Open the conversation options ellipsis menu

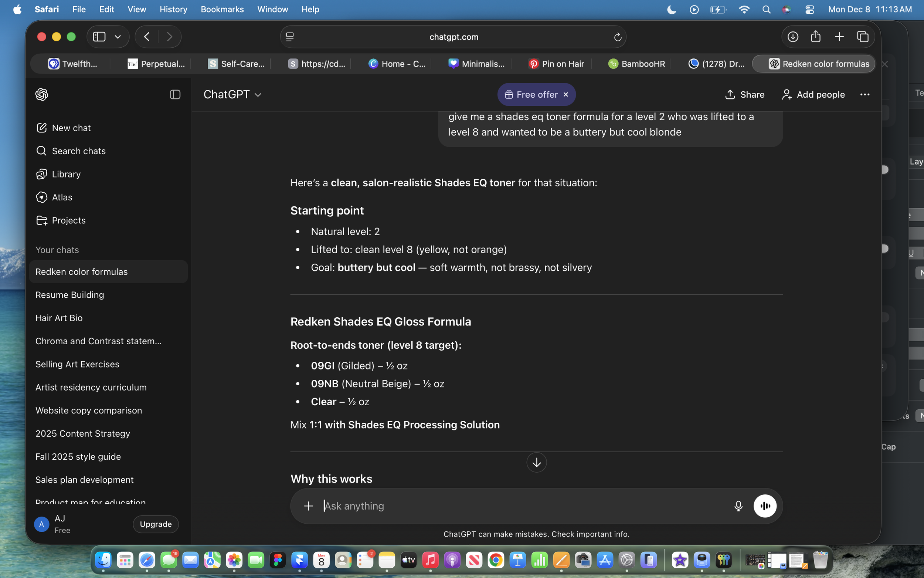click(x=865, y=94)
